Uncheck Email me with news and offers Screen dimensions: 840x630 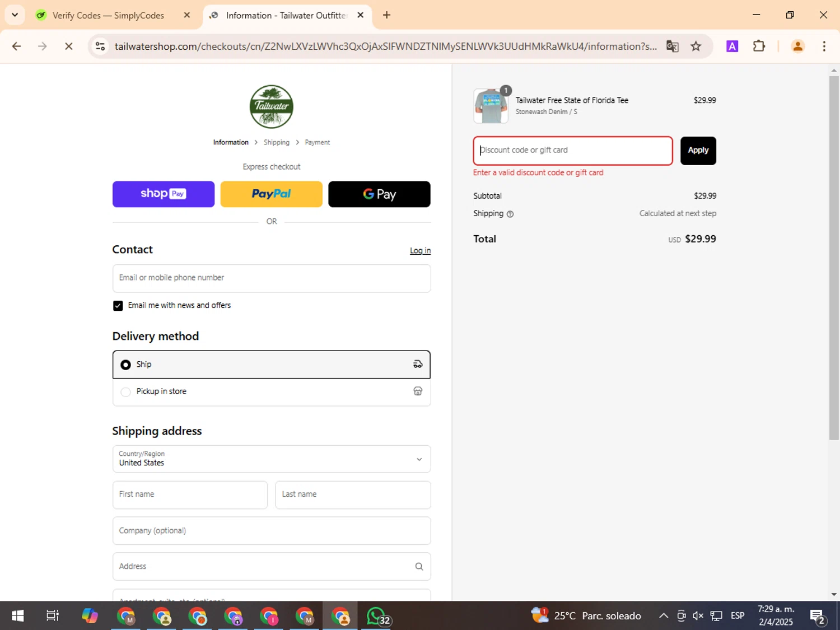[x=118, y=306]
